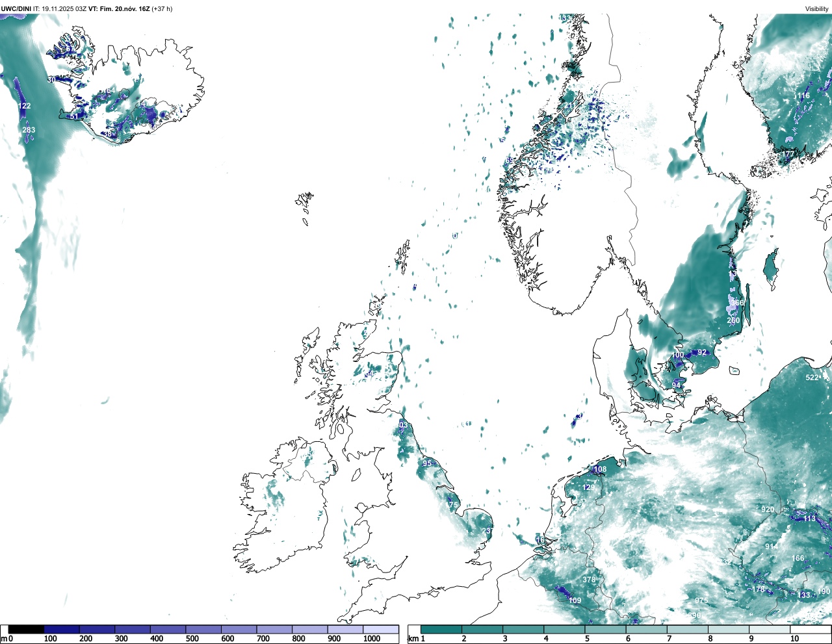Screen dimensions: 832x644
Task: Click the pale 8–9 km legend swatch
Action: point(729,630)
